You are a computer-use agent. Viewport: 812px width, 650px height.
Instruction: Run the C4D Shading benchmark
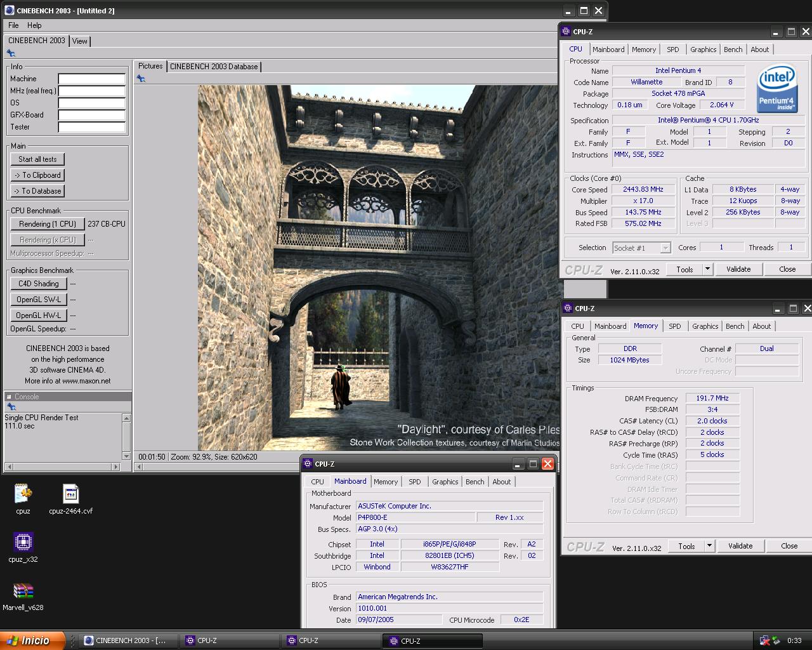pyautogui.click(x=38, y=284)
